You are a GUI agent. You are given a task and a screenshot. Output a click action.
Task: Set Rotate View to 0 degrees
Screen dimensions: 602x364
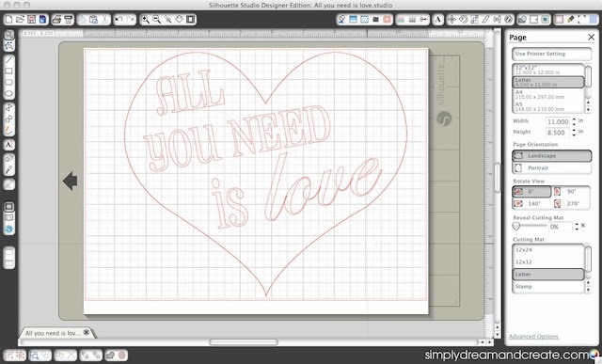(531, 191)
